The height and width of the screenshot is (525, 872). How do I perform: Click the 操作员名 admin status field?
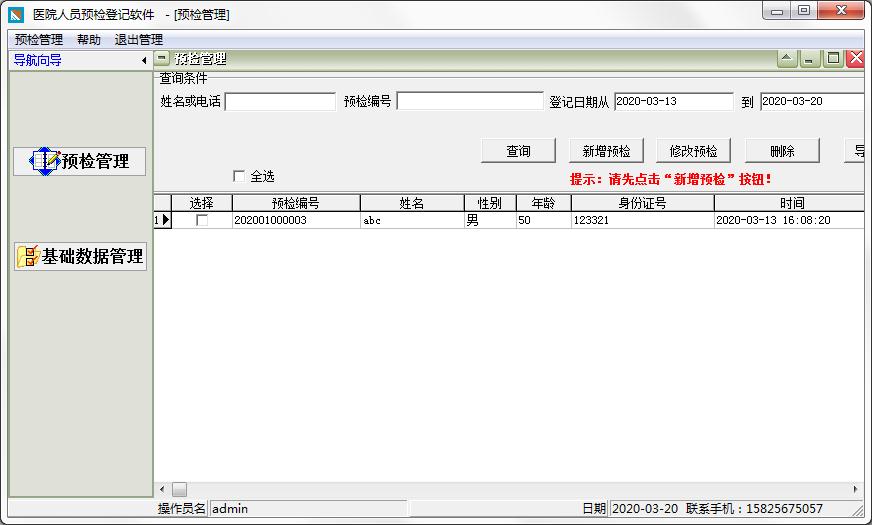(309, 508)
